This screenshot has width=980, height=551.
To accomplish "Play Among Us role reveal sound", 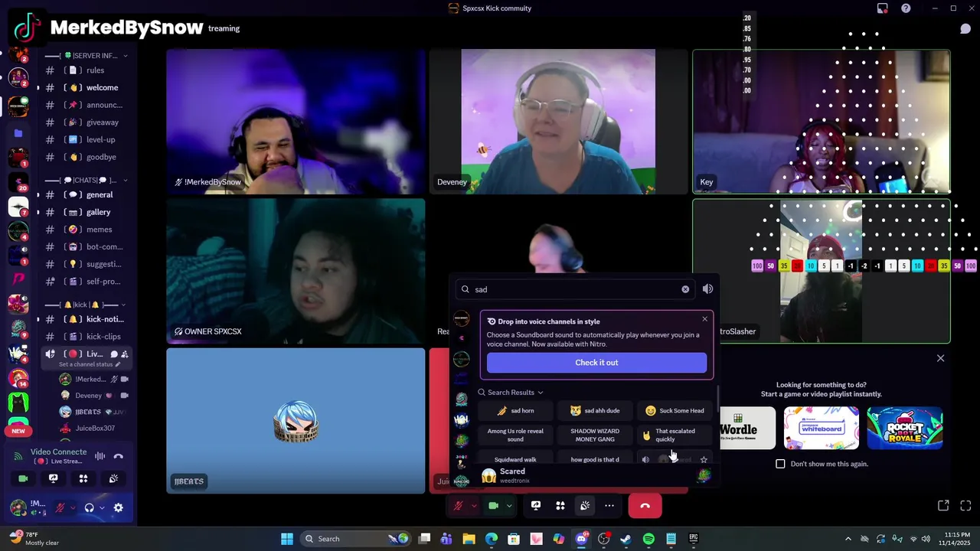I will coord(515,435).
